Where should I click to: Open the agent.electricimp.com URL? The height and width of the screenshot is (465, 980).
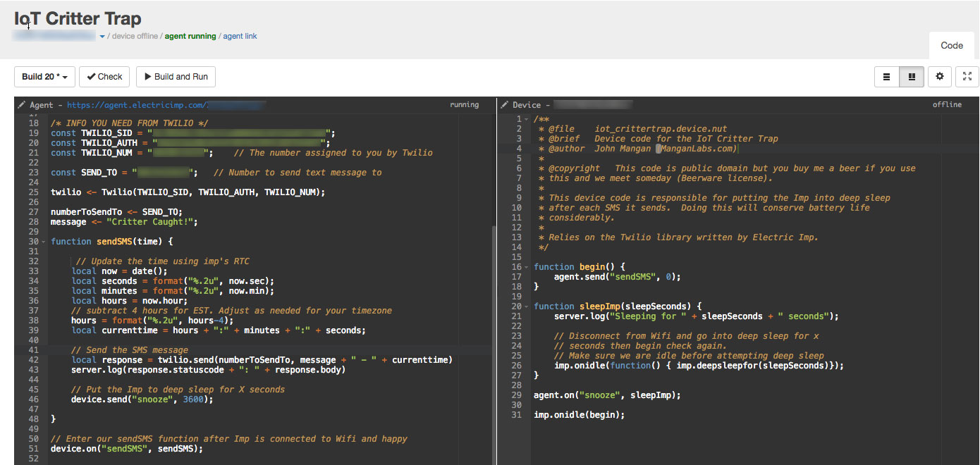[166, 105]
